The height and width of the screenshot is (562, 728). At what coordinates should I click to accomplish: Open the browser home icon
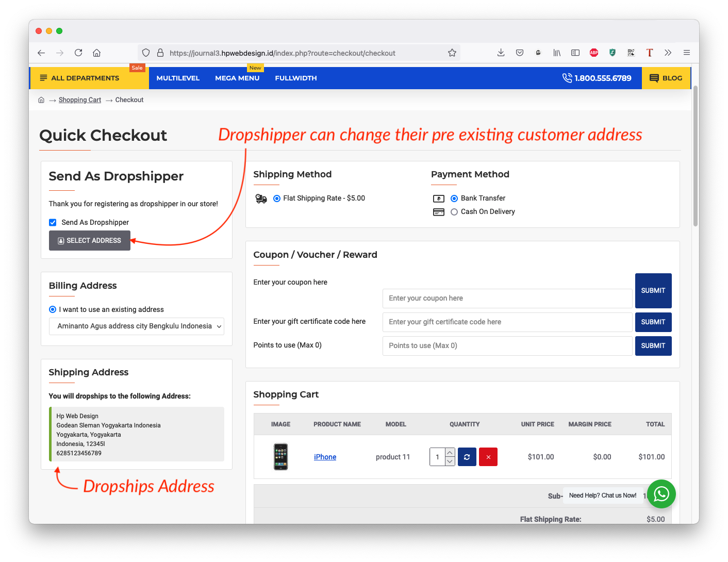(x=96, y=53)
